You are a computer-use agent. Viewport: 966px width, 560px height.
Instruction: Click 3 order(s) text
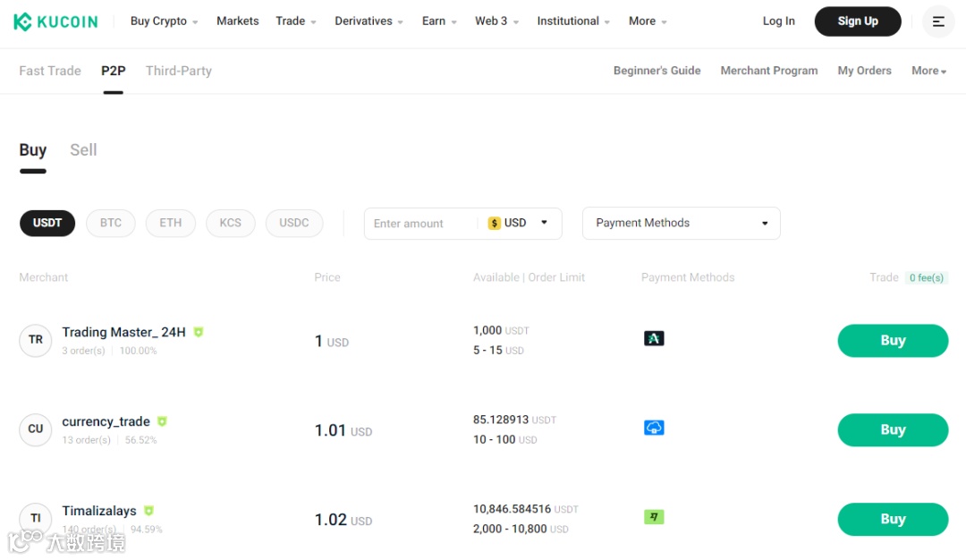click(x=83, y=351)
